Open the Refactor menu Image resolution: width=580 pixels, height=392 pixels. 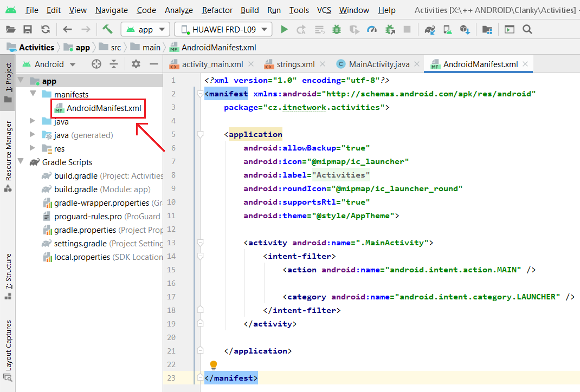(x=217, y=10)
